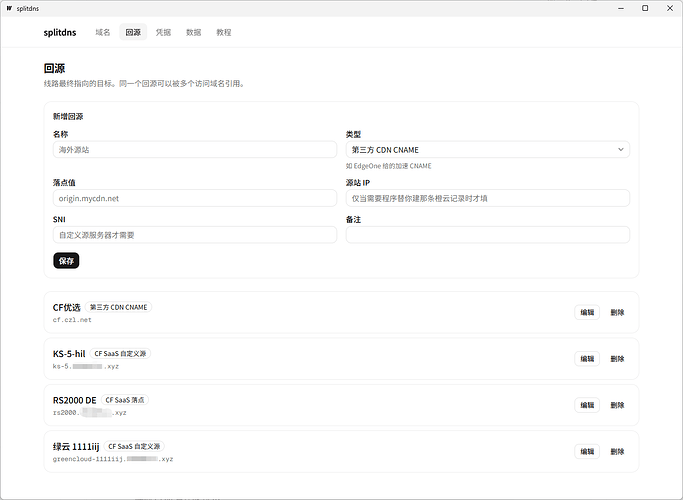
Task: Click the 新增回源 heading
Action: (68, 116)
